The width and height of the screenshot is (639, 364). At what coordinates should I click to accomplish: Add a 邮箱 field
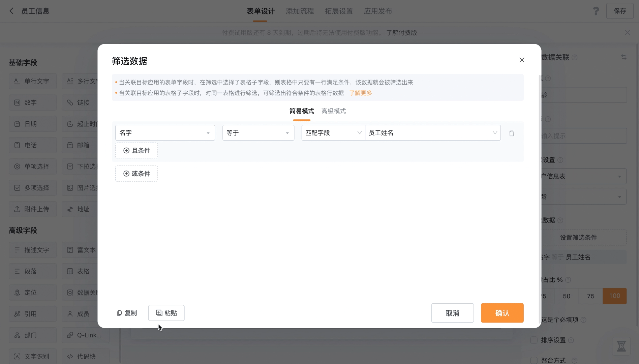point(80,145)
